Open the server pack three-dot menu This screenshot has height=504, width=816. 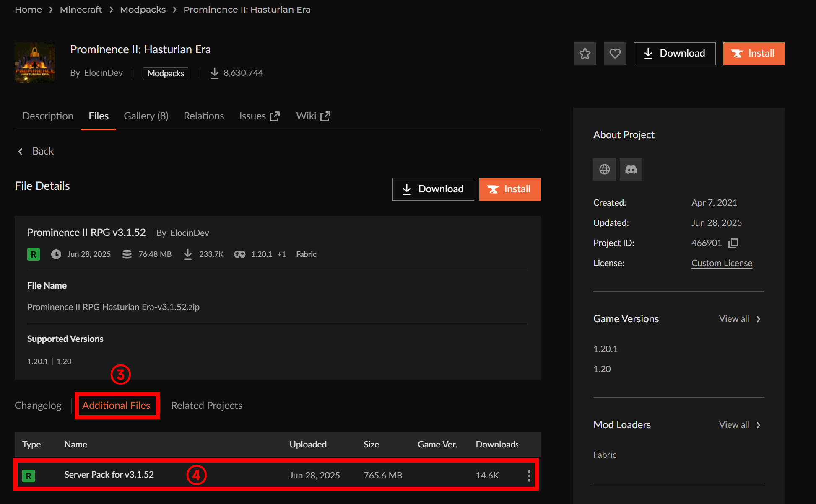click(x=529, y=476)
